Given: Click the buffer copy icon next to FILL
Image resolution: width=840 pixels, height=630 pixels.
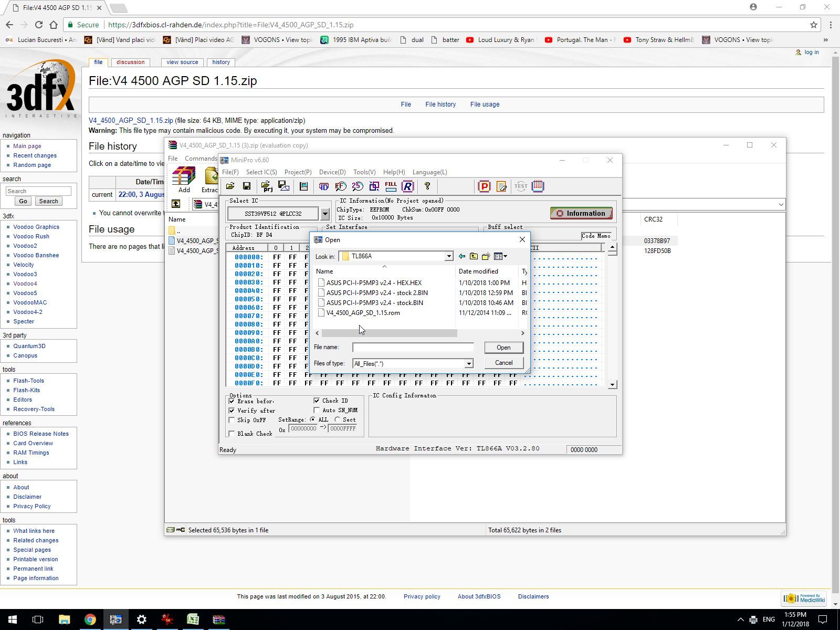Looking at the screenshot, I should (x=374, y=186).
